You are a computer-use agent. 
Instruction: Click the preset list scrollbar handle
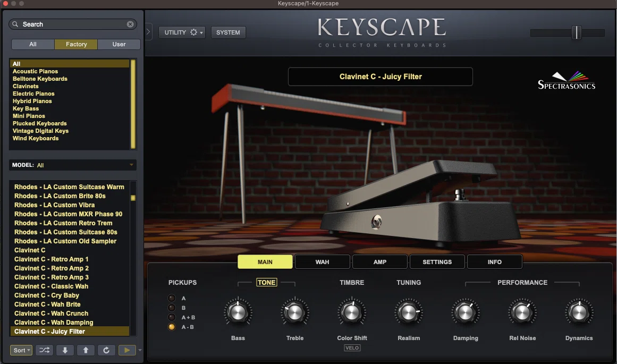[x=133, y=198]
